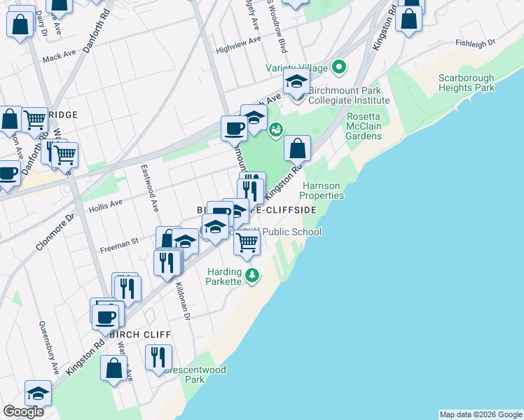Select graduation cap marker left of Birch Cliff Public School
Image resolution: width=524 pixels, height=420 pixels.
click(216, 229)
